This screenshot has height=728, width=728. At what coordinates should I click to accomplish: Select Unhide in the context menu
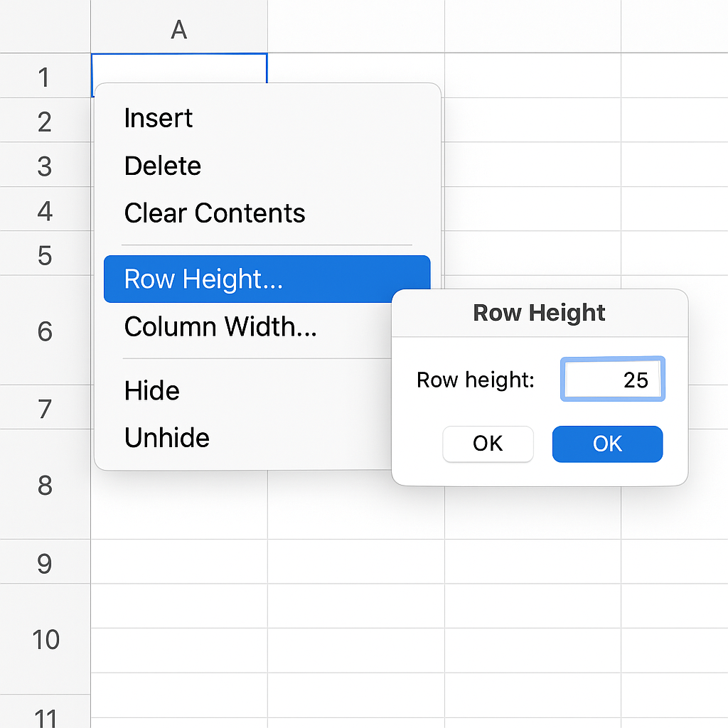[x=167, y=438]
